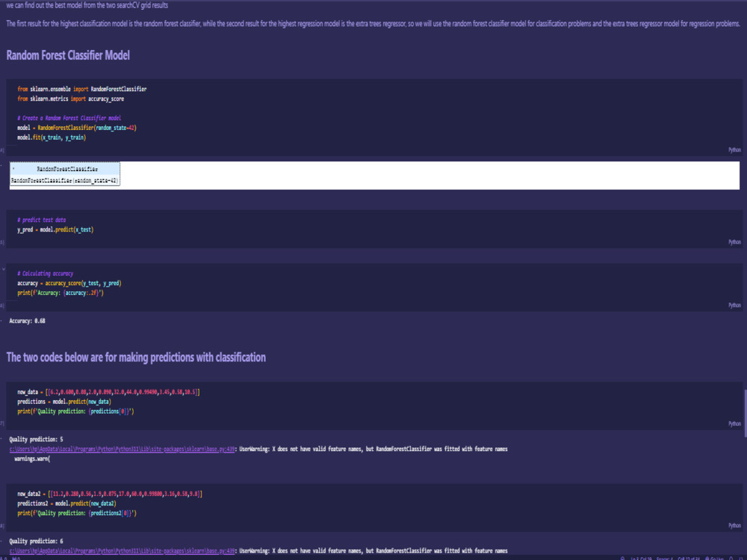
Task: Click the 'predictions2 = model.predict(new_data2)' line
Action: (x=66, y=503)
